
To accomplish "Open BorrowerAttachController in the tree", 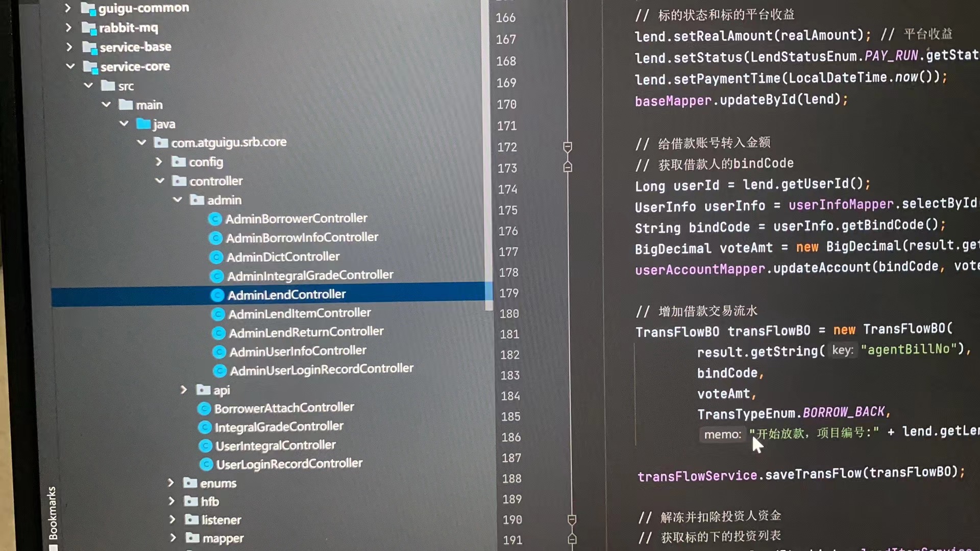I will point(284,408).
